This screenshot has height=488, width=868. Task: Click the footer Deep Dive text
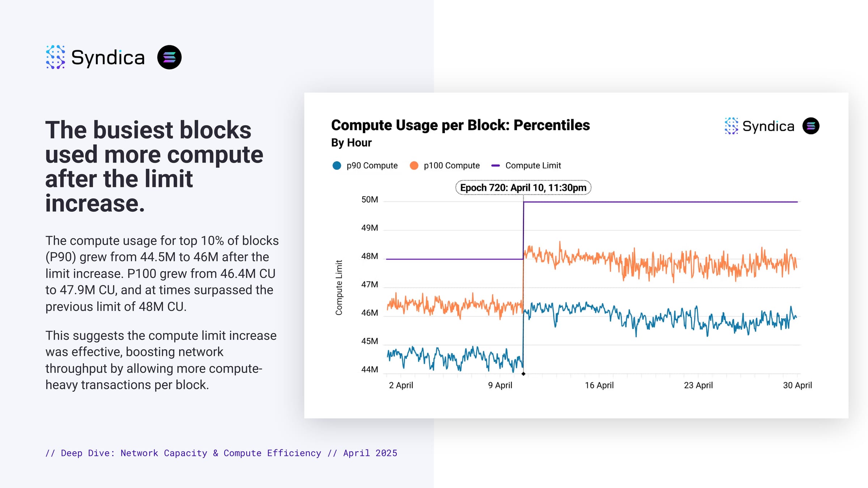(221, 453)
